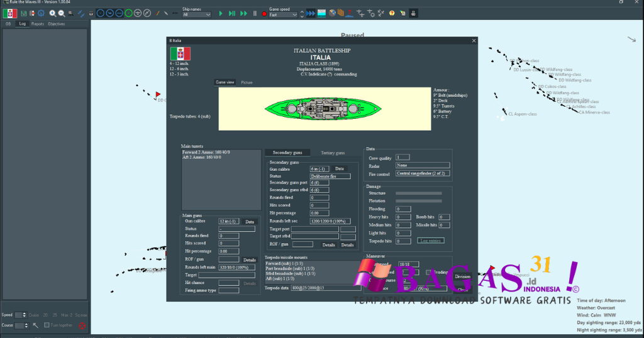Click the red crosshair target icon
Viewport: 644px width, 338px height.
pyautogui.click(x=82, y=325)
